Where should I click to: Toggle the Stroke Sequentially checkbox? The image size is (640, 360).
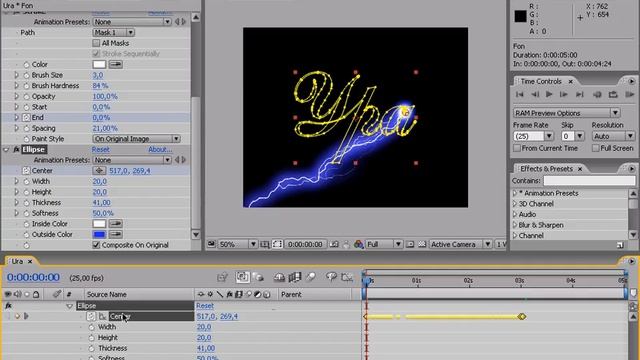click(96, 53)
